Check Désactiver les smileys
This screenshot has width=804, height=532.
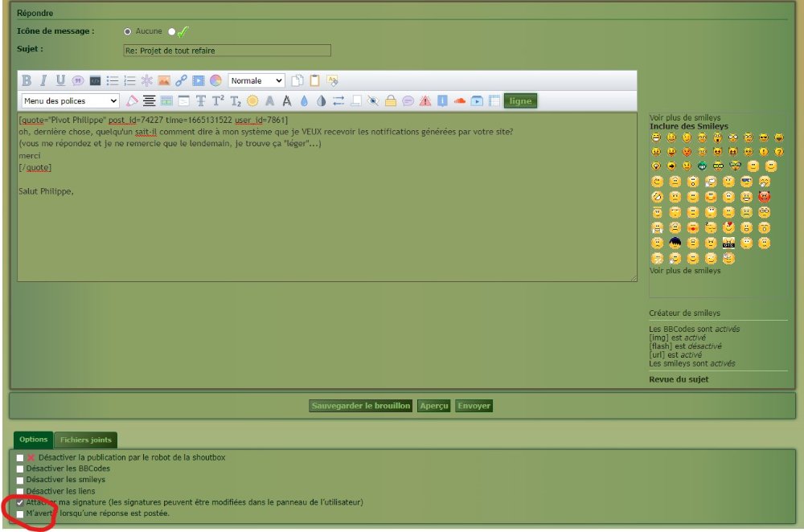tap(20, 481)
